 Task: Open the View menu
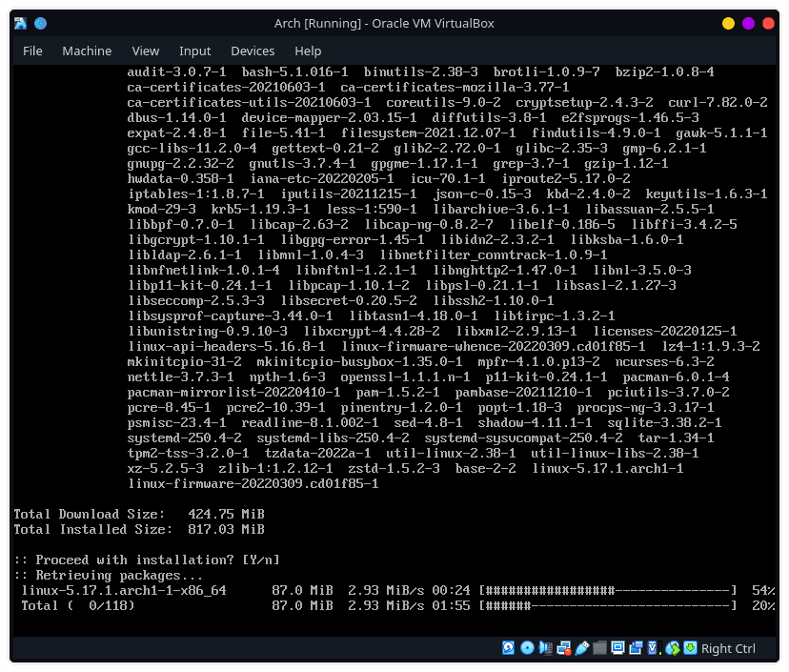(x=146, y=51)
